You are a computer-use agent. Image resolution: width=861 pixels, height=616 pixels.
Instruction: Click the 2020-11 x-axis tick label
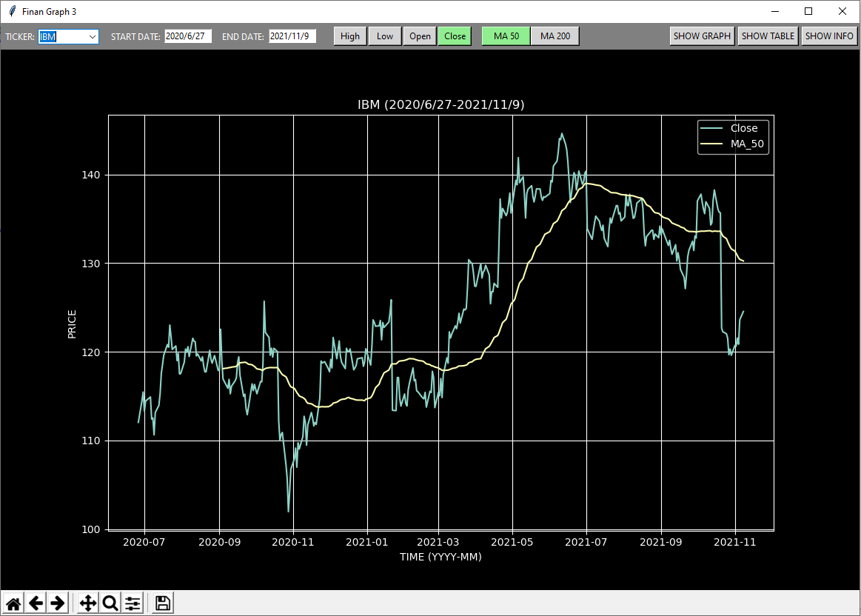pyautogui.click(x=292, y=542)
